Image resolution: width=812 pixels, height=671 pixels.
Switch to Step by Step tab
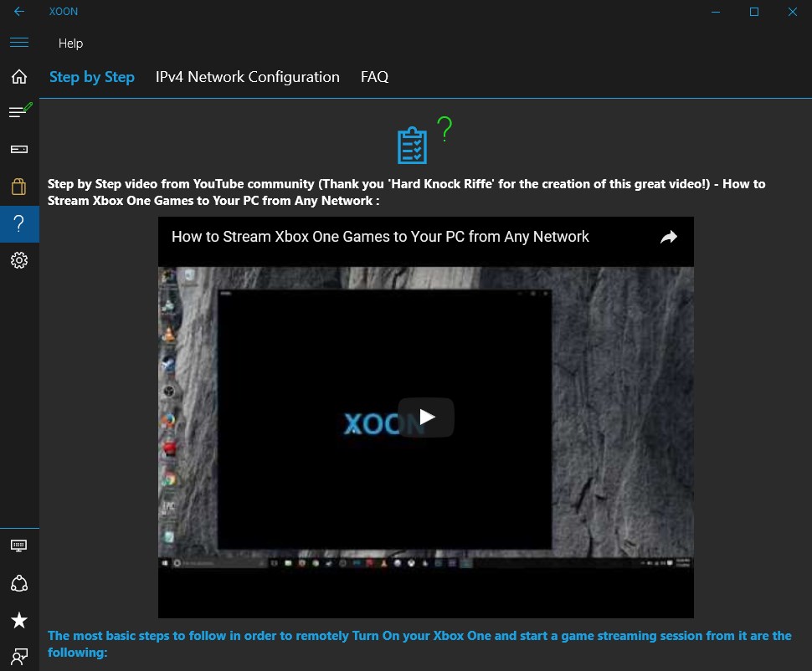pyautogui.click(x=91, y=77)
